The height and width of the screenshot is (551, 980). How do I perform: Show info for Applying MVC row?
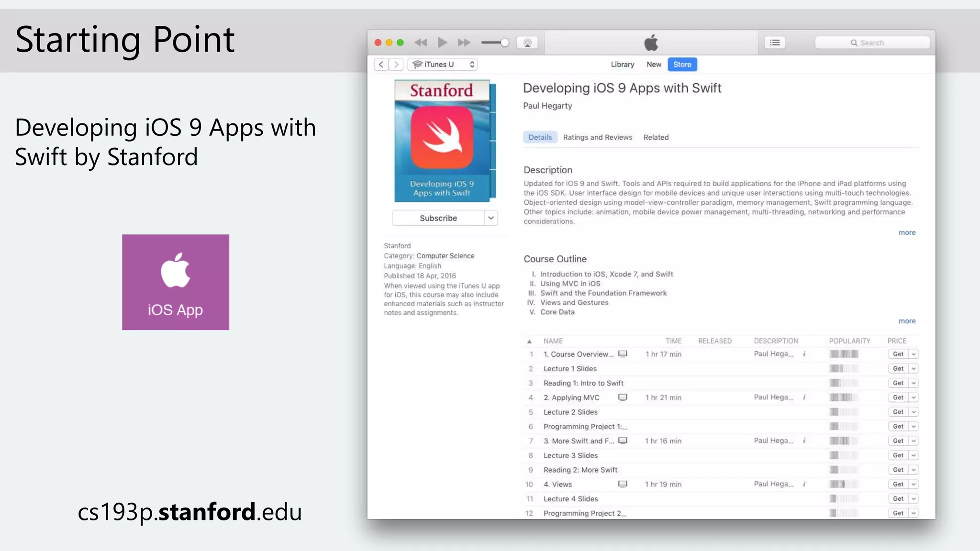pos(804,397)
